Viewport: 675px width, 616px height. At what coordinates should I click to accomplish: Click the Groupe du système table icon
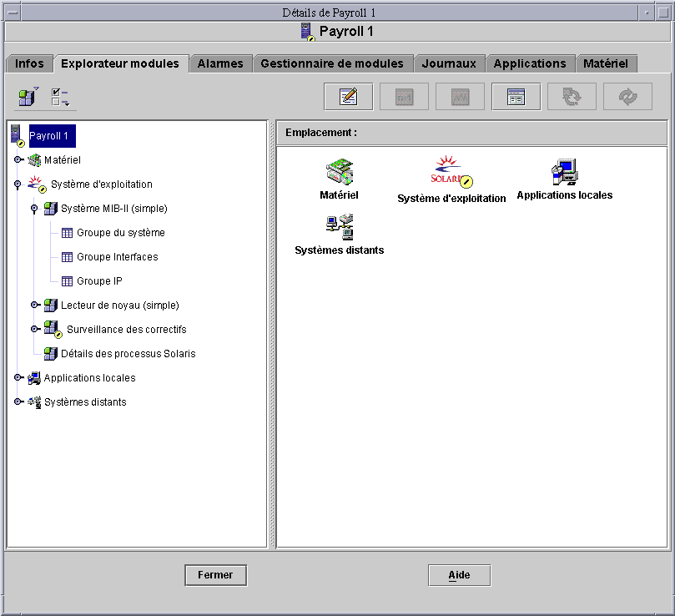67,233
